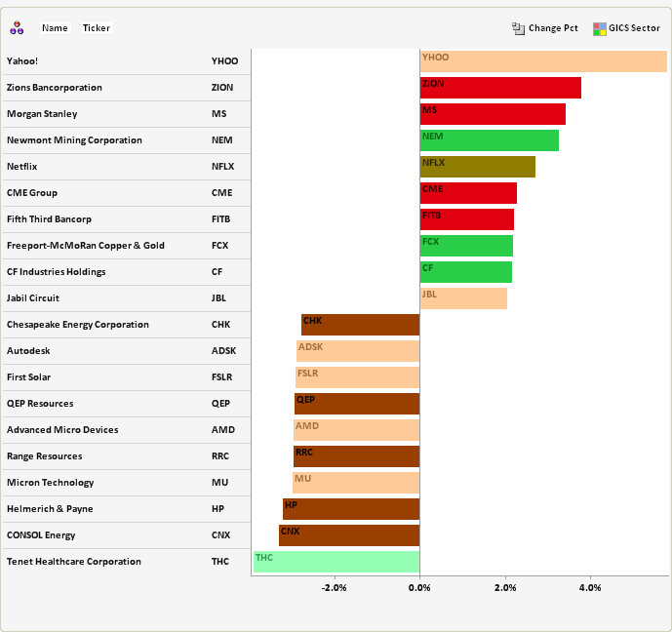The height and width of the screenshot is (632, 672).
Task: Select the peach JBL bar
Action: pyautogui.click(x=463, y=298)
